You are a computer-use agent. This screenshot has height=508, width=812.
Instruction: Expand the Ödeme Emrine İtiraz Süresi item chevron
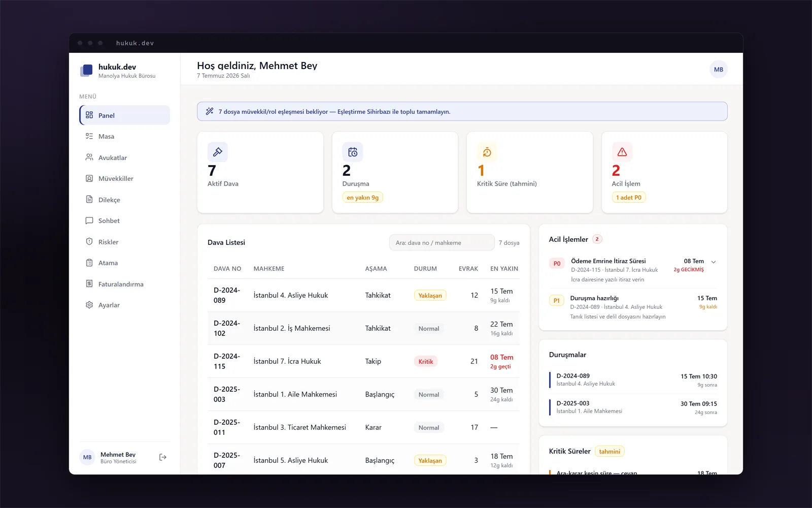tap(714, 262)
